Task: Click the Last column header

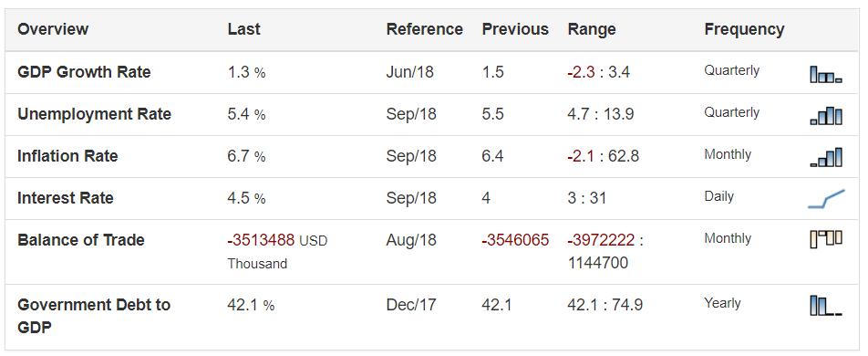Action: pos(243,29)
